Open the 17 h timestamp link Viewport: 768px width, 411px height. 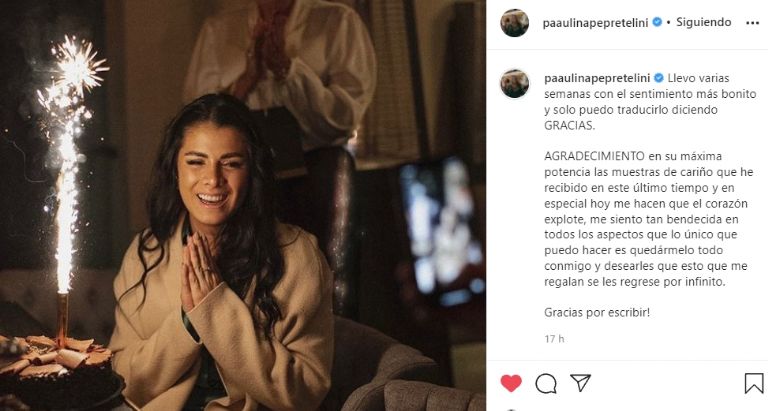click(554, 338)
